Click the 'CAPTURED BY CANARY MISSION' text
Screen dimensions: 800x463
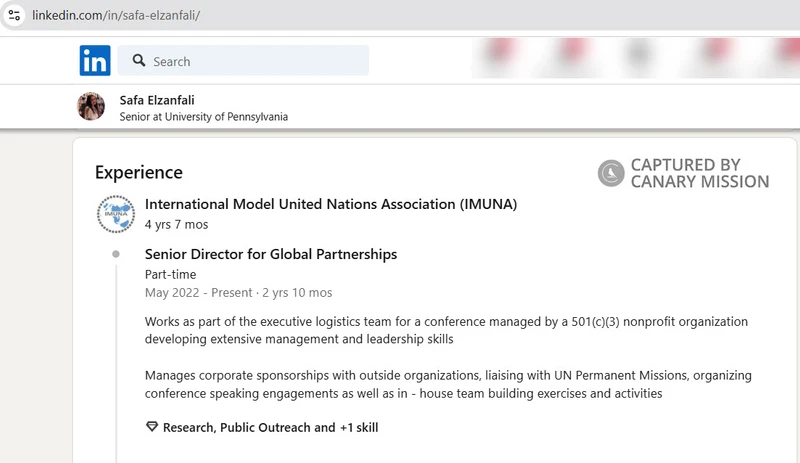pyautogui.click(x=699, y=173)
